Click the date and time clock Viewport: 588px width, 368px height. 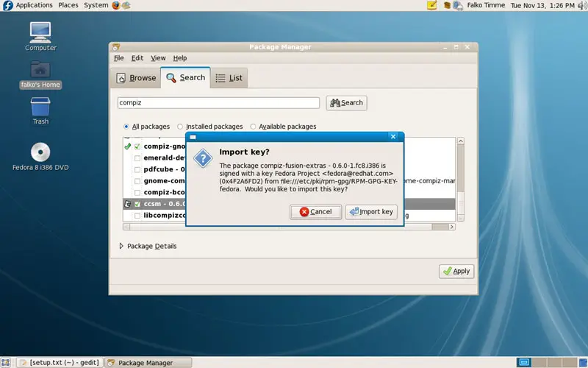coord(542,5)
